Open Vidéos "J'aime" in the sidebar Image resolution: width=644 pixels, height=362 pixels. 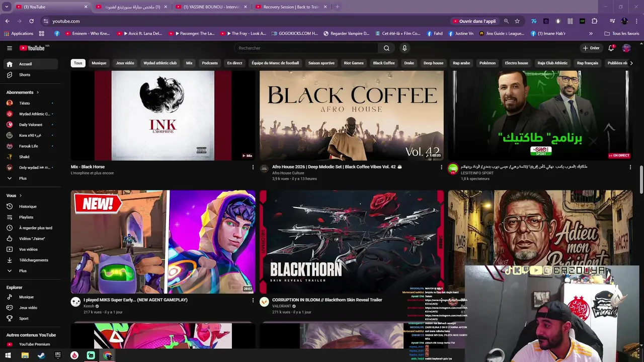(30, 239)
